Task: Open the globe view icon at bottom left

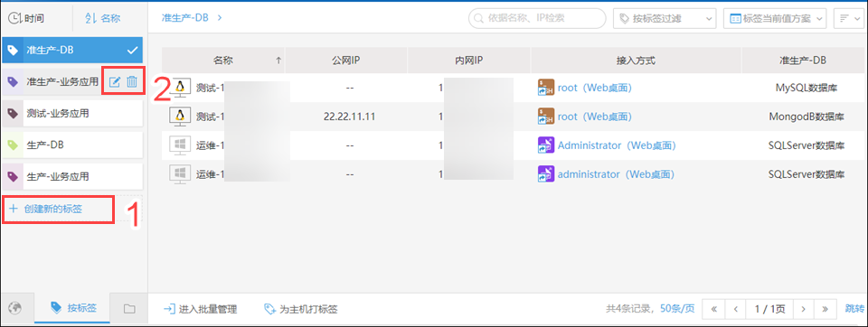Action: (16, 309)
